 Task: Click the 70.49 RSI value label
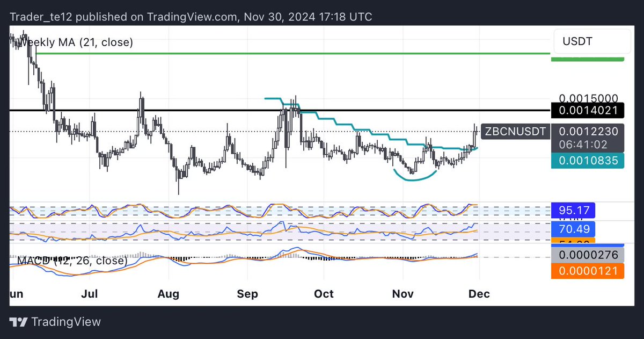click(x=573, y=229)
